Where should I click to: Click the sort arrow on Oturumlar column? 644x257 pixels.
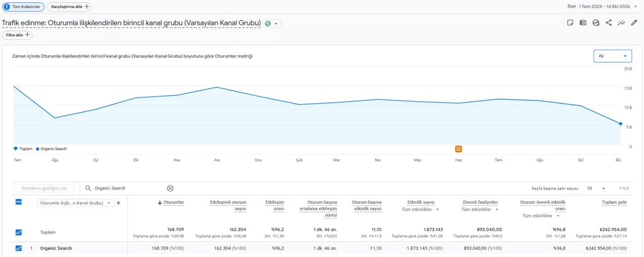click(x=160, y=202)
